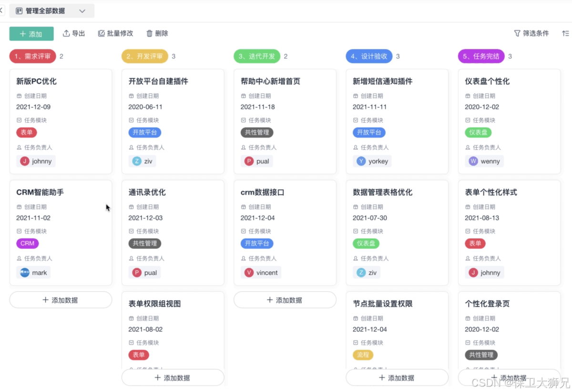This screenshot has height=392, width=572.
Task: Click the date 2021-07-30
Action: [370, 218]
